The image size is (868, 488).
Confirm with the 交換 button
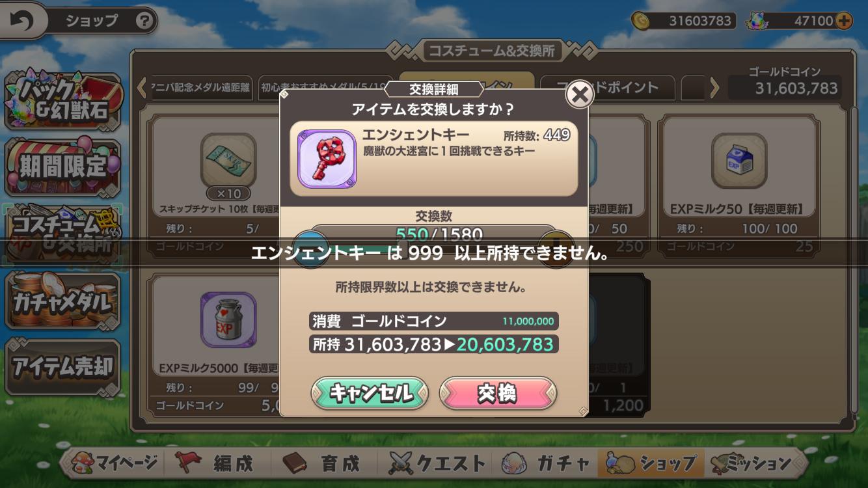[498, 393]
